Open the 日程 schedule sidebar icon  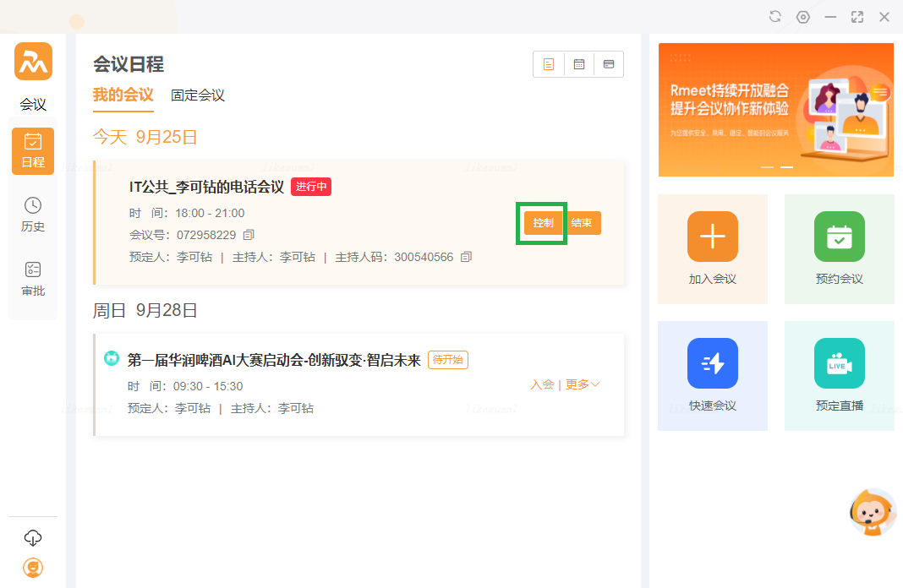point(33,150)
